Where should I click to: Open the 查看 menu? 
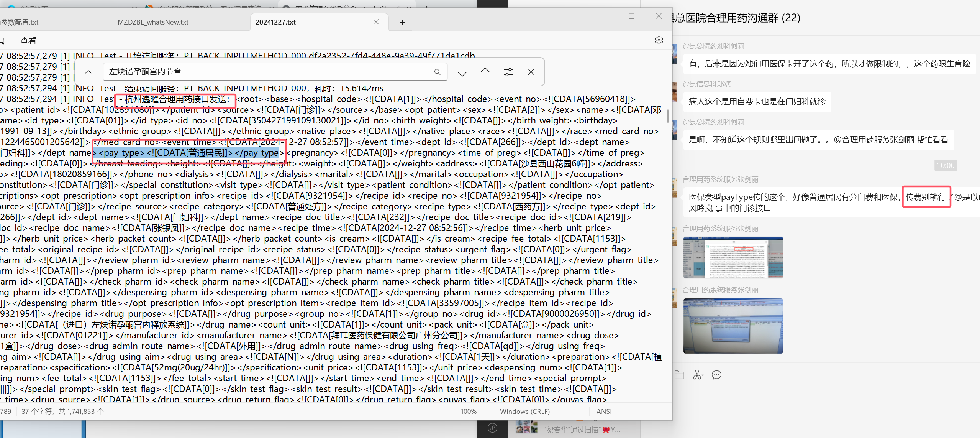coord(28,41)
